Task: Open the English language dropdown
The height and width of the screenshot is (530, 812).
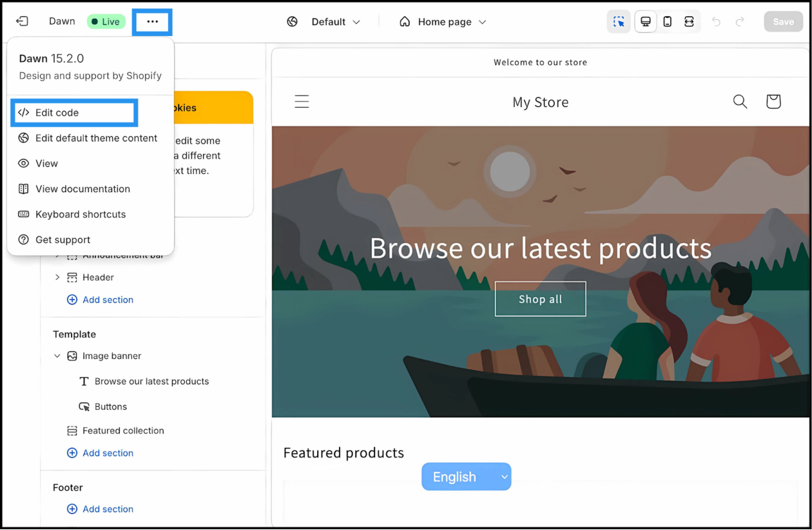Action: (466, 476)
